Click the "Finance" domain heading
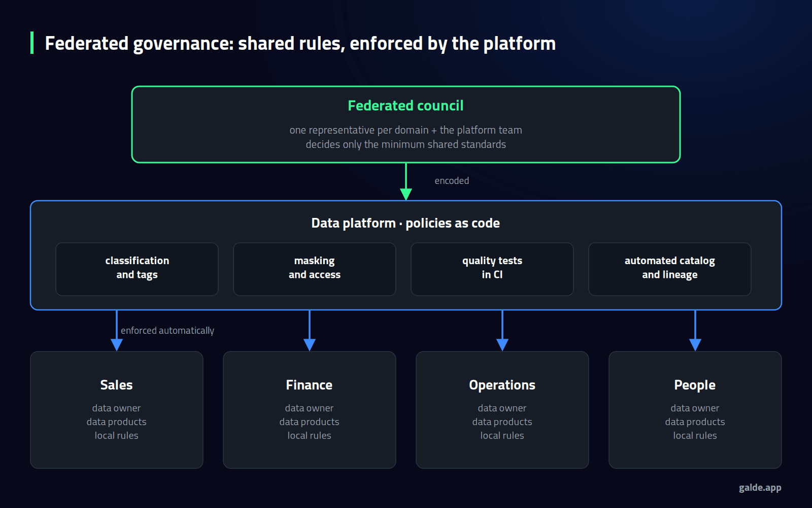 [x=309, y=385]
